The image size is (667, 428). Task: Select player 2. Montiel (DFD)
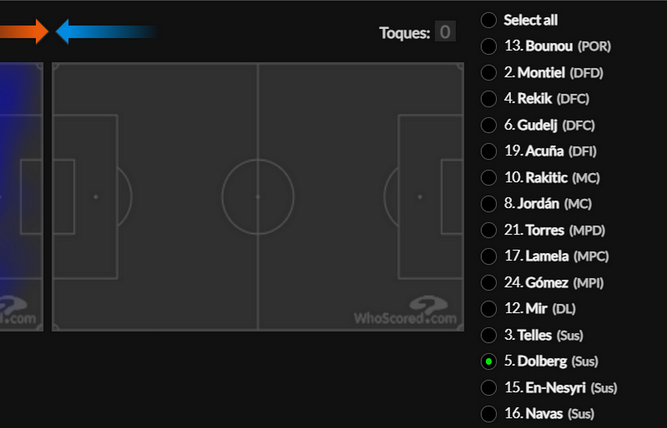(x=489, y=73)
